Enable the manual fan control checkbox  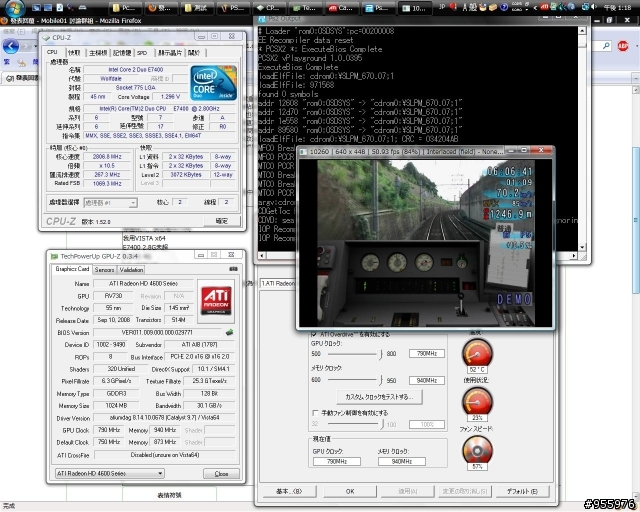[x=314, y=412]
